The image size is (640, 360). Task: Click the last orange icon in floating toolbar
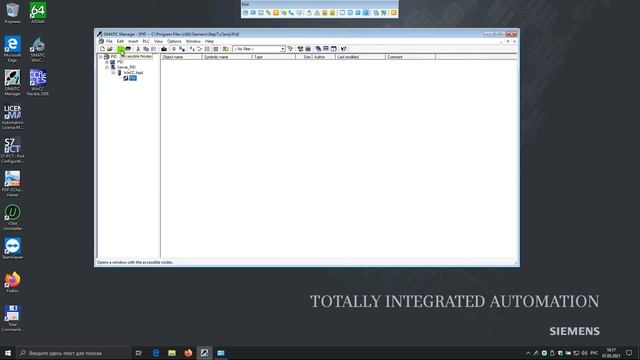coord(393,13)
